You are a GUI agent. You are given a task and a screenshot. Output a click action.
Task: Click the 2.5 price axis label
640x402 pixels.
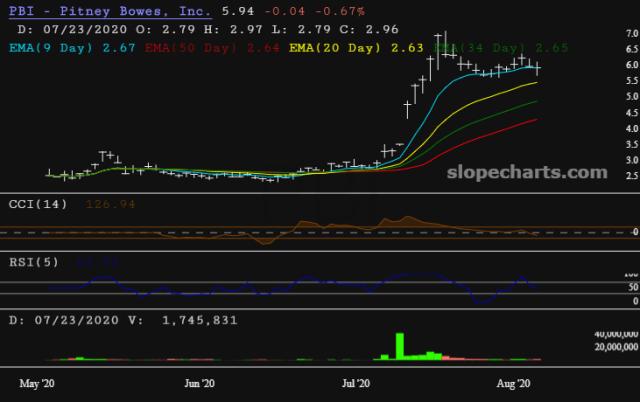pos(603,176)
